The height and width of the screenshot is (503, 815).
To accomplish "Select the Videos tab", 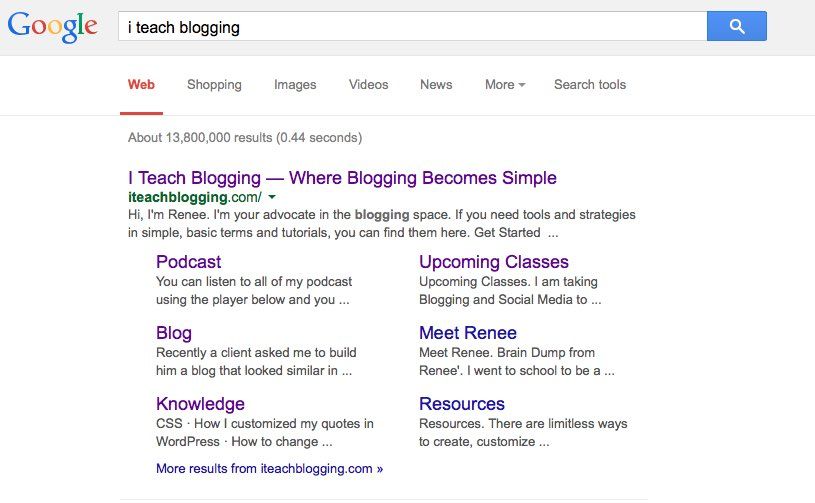I will pyautogui.click(x=368, y=85).
